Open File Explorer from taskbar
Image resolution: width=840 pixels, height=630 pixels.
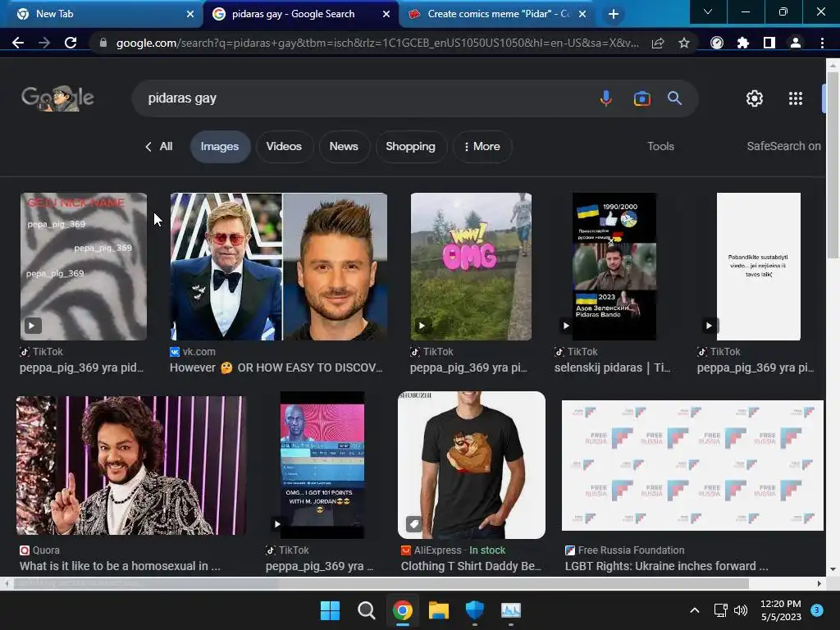click(x=439, y=610)
